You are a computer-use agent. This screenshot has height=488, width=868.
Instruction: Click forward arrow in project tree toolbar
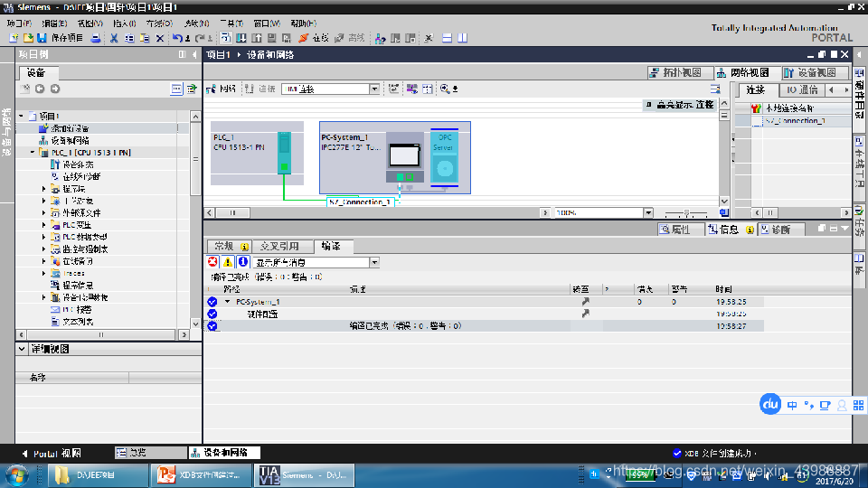[55, 89]
